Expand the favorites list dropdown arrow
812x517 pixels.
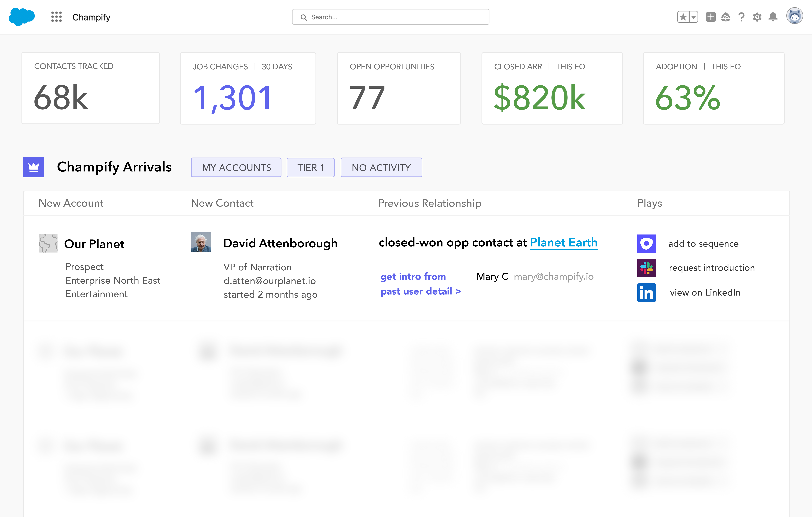click(693, 17)
